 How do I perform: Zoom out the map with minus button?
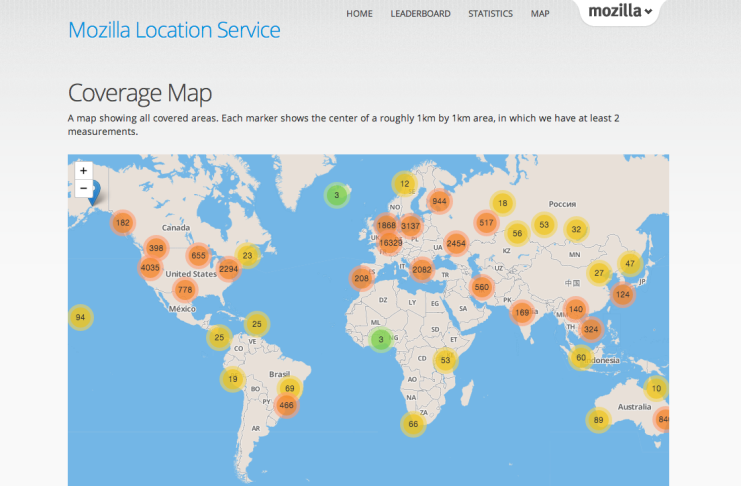coord(84,188)
